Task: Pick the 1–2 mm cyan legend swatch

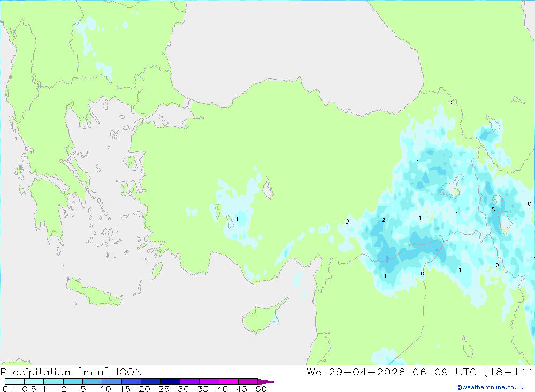Action: (x=53, y=381)
